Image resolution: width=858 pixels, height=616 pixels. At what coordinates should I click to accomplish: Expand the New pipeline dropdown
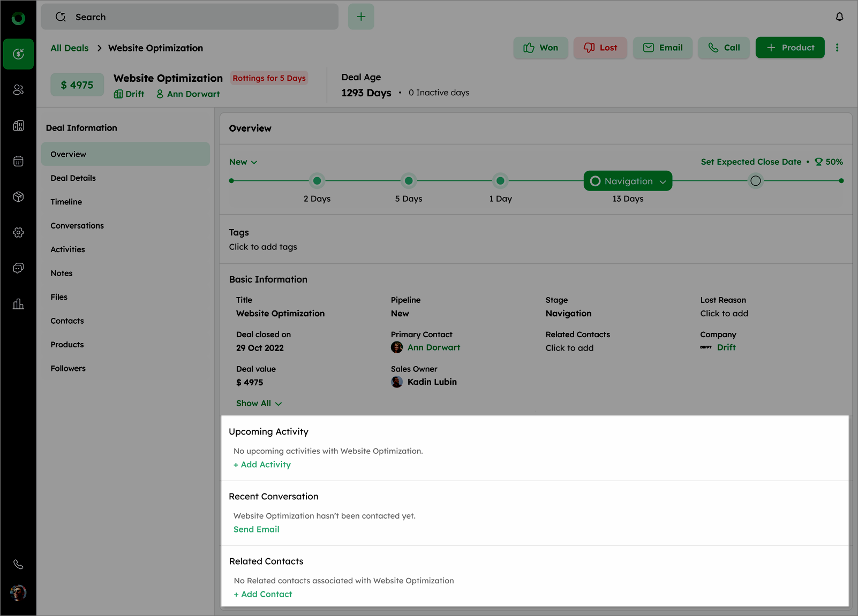coord(243,162)
